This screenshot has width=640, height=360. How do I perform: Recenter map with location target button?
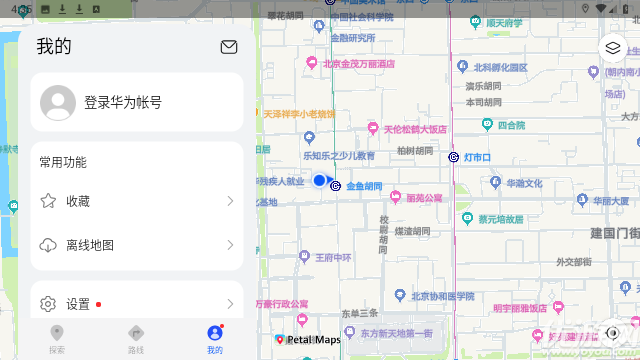pos(613,333)
